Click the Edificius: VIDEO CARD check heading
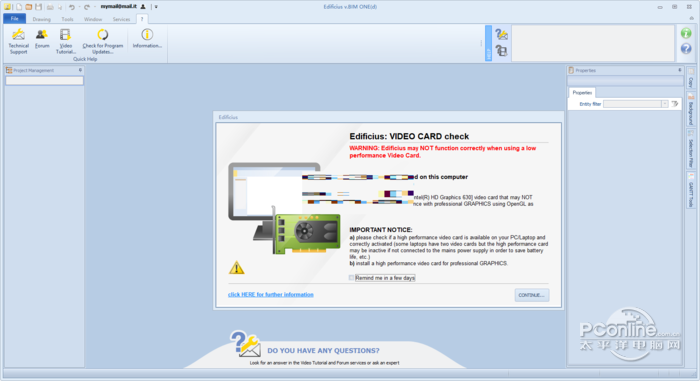 tap(409, 136)
